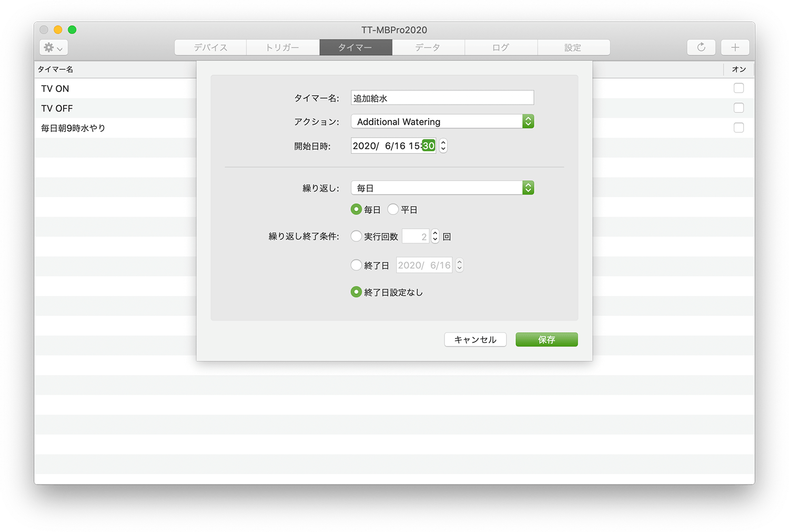This screenshot has height=532, width=789.
Task: Open the データ tab
Action: (x=428, y=47)
